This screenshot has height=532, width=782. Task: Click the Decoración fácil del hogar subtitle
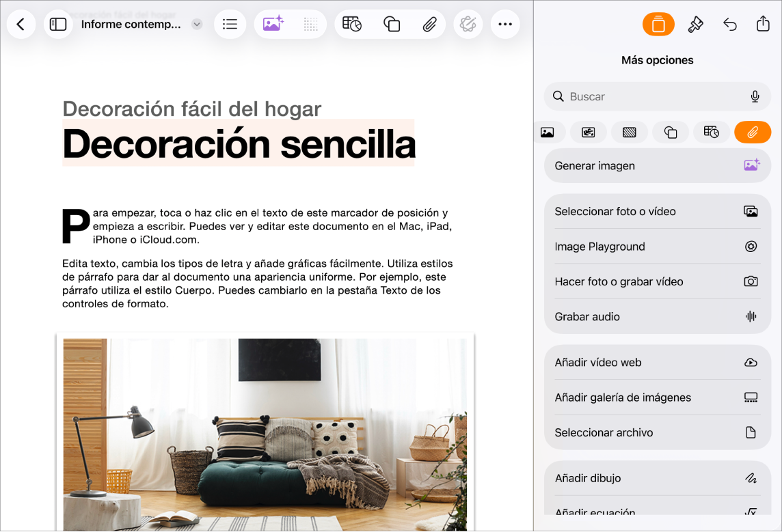(192, 109)
